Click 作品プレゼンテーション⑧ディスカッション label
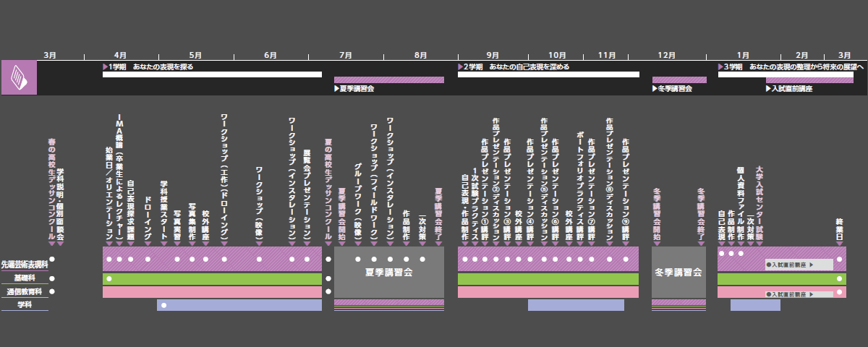 click(x=609, y=180)
